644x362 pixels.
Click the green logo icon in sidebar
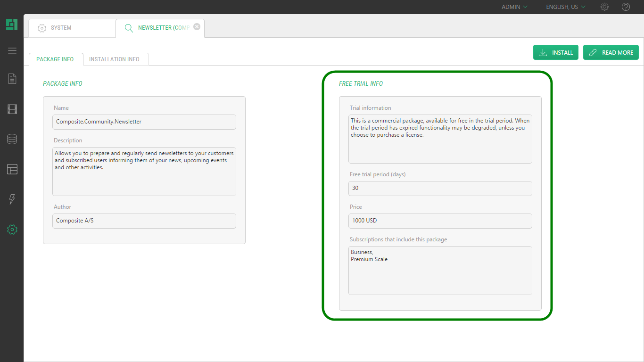click(x=12, y=25)
